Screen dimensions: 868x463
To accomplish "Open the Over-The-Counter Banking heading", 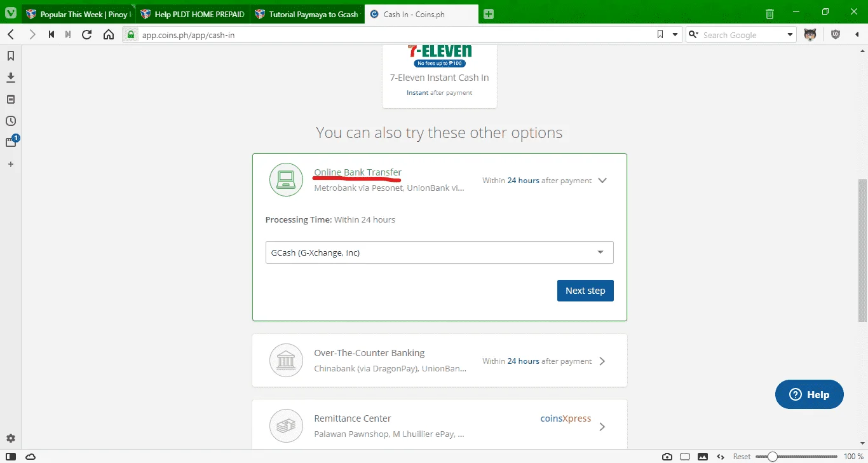I will [x=369, y=353].
